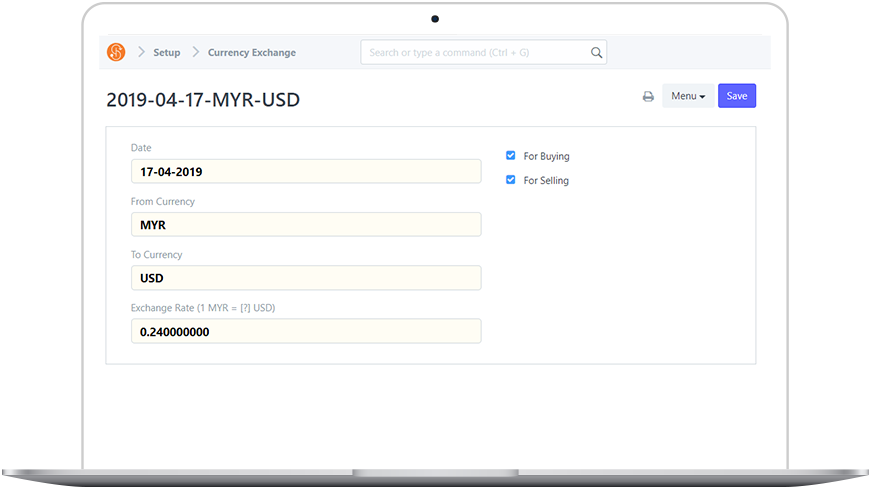This screenshot has width=870, height=490.
Task: Click the 2019-04-17-MYR-USD page title
Action: point(203,100)
